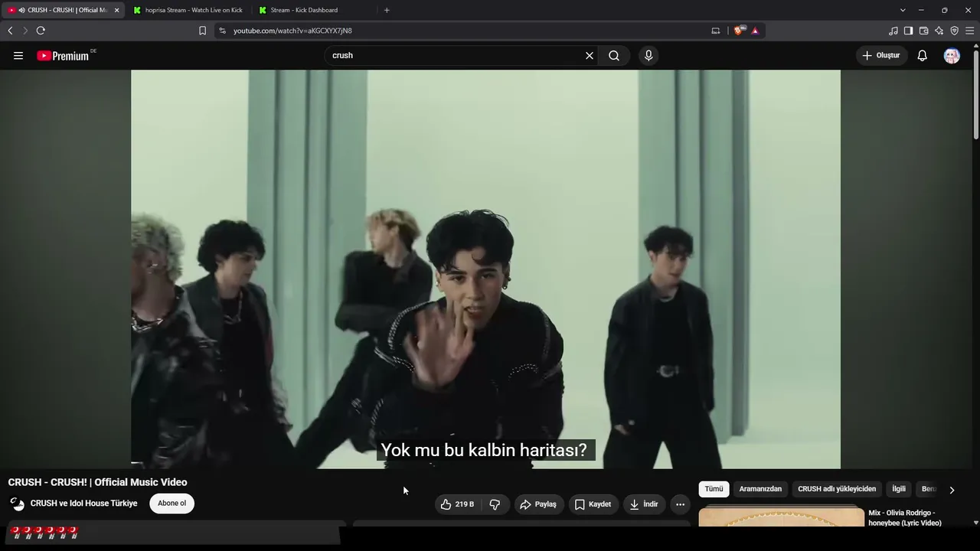The height and width of the screenshot is (551, 980).
Task: Mute the CRUSH tab via speaker icon
Action: (x=21, y=10)
